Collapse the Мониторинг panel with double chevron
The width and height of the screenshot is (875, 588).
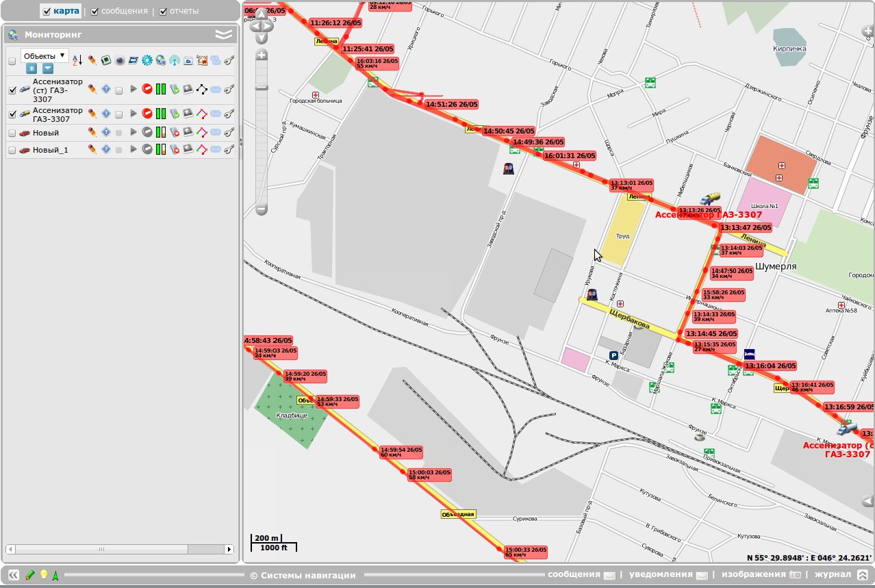224,34
